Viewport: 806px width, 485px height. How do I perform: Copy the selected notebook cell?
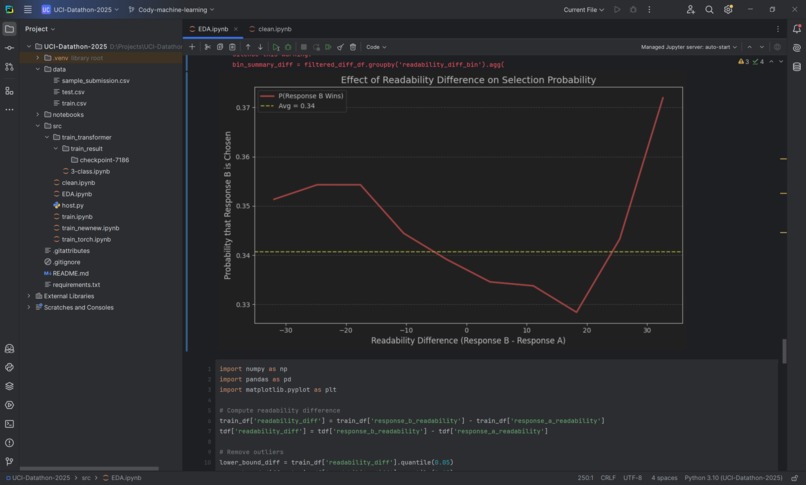tap(220, 47)
